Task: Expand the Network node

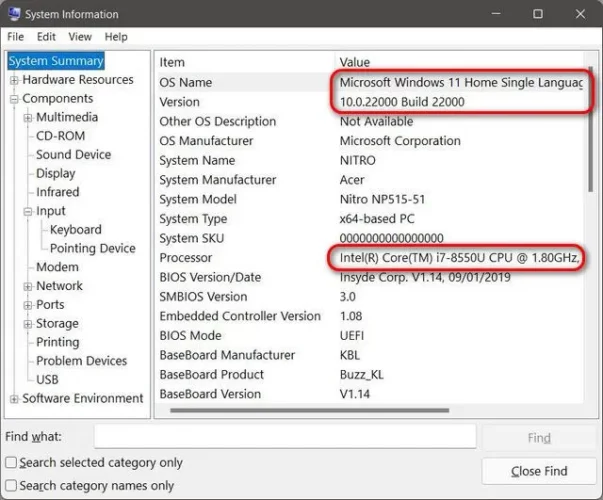Action: point(28,287)
